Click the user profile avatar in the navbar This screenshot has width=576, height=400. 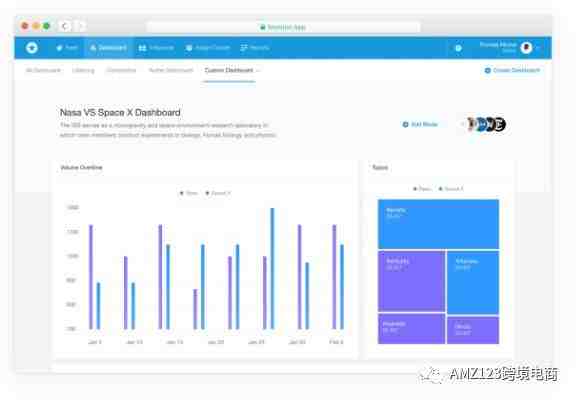coord(526,48)
